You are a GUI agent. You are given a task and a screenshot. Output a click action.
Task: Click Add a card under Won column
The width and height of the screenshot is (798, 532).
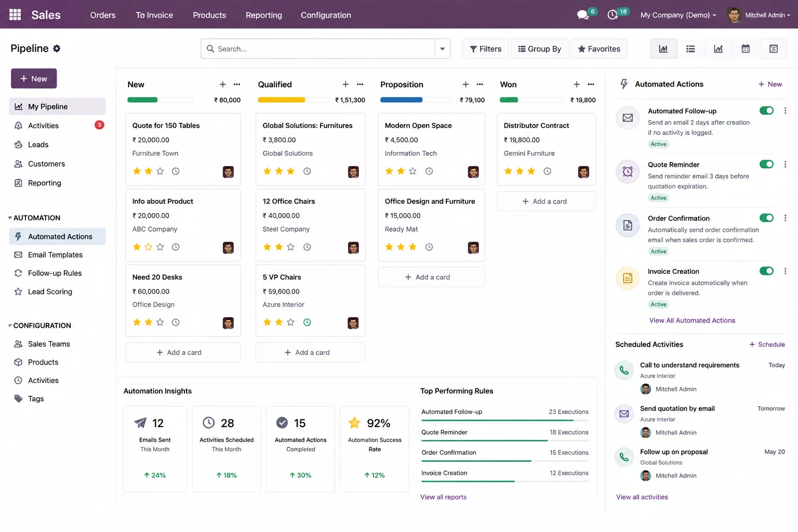(x=546, y=201)
